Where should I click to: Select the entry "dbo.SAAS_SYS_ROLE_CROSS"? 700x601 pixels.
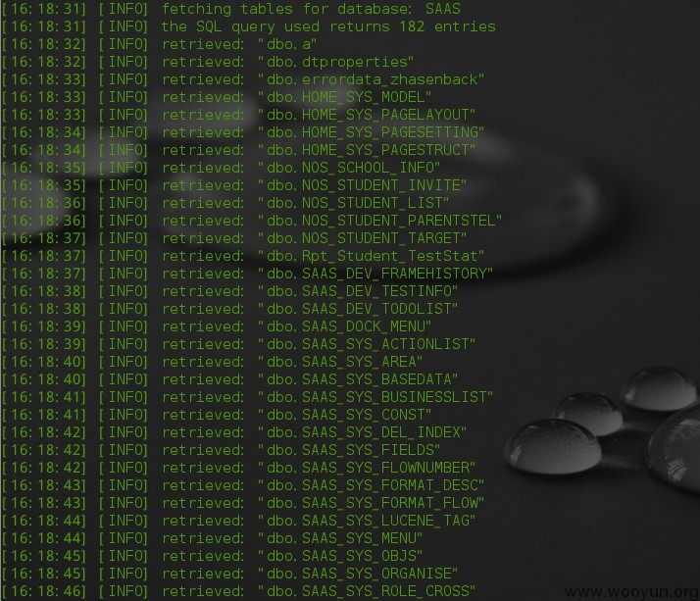[367, 591]
